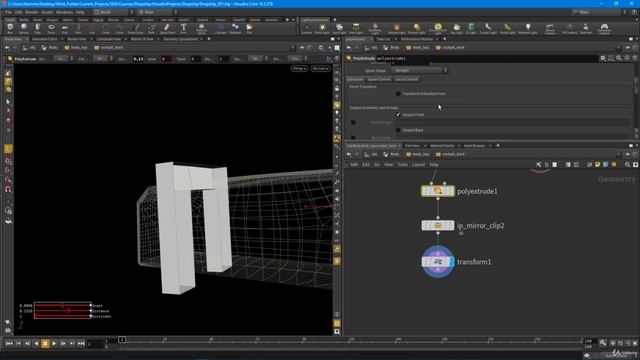Uncheck the Output Front checkbox
The image size is (640, 360).
pyautogui.click(x=398, y=115)
